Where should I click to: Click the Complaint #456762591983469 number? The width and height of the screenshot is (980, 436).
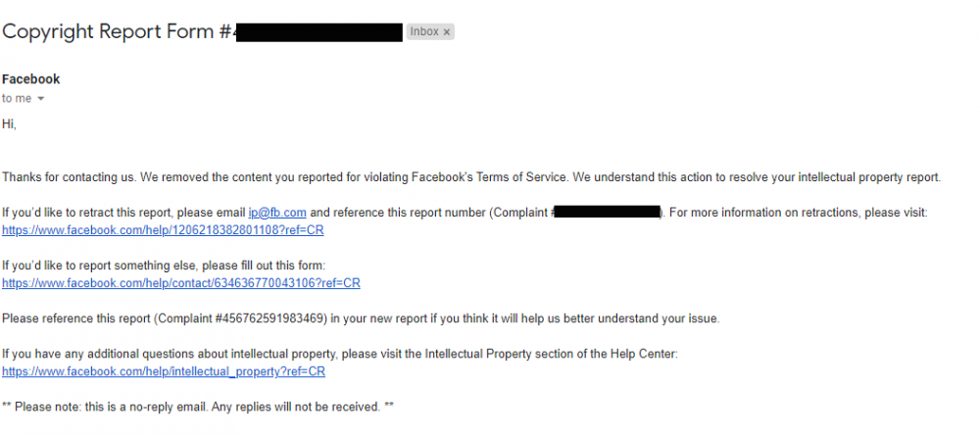pos(242,318)
